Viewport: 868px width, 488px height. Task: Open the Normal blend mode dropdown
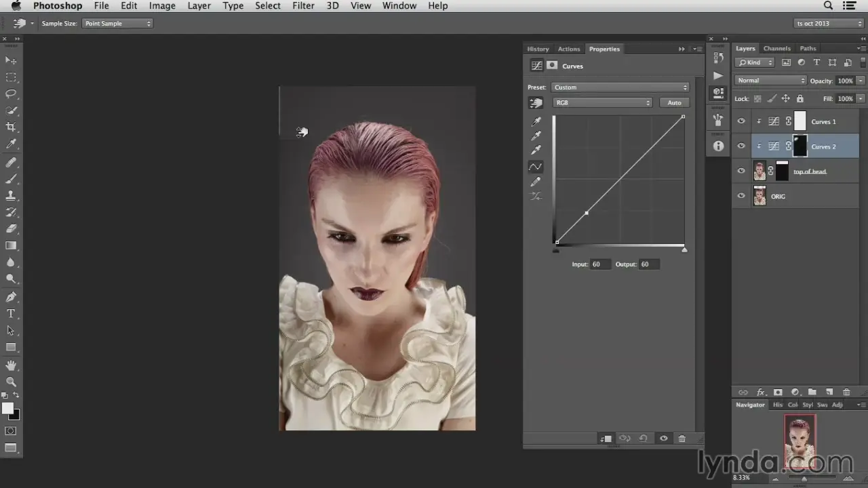(770, 81)
